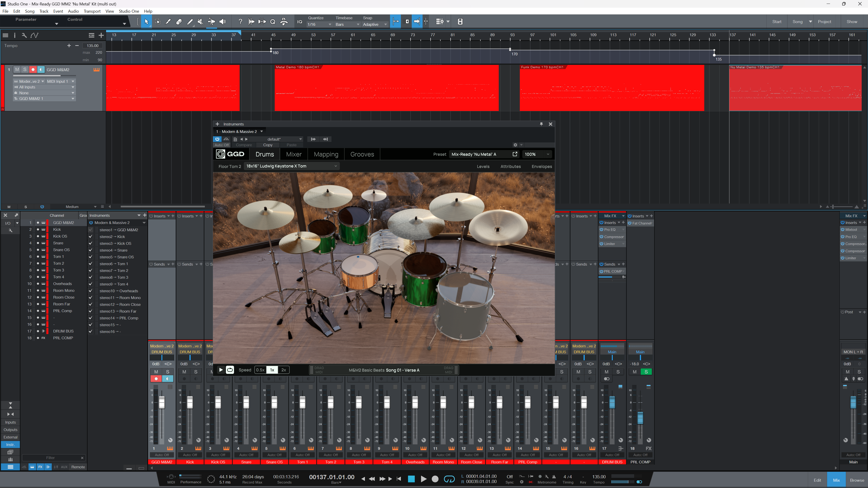Select the Arrow tool in toolbar
Screen dimensions: 868x488
146,21
